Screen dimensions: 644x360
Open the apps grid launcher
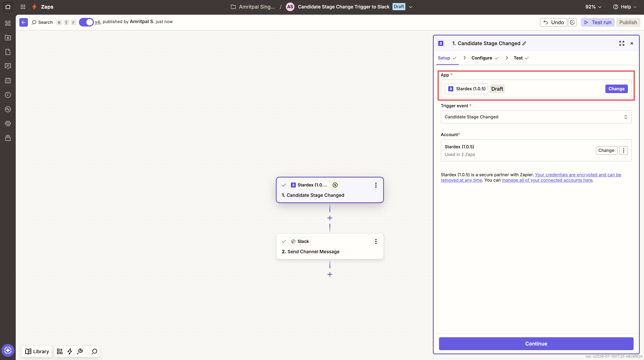[23, 7]
